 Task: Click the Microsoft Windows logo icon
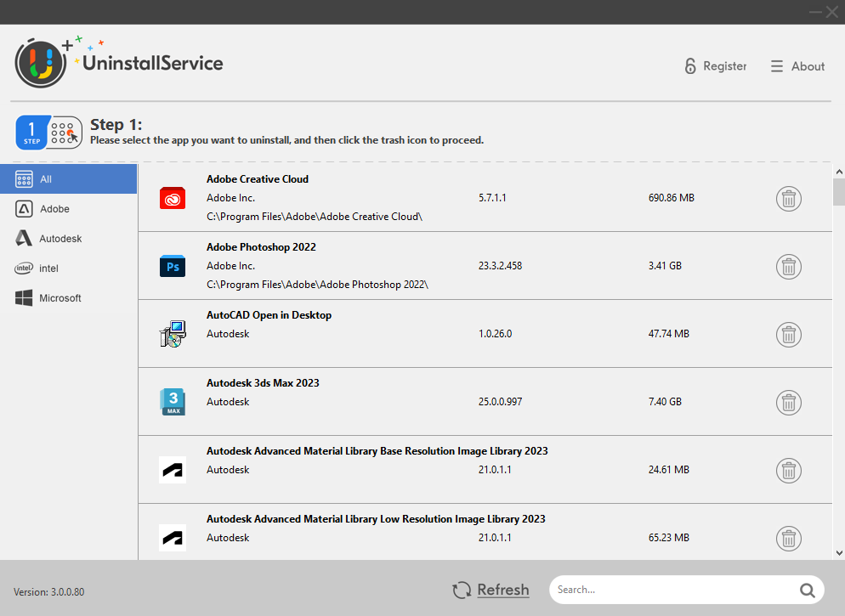pos(24,297)
